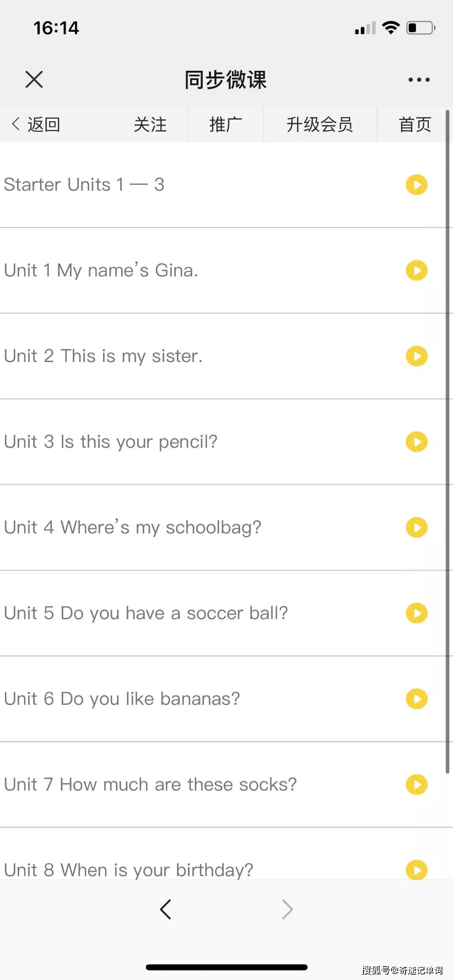Close the 同步微课 page with X
The image size is (453, 980).
coord(34,80)
